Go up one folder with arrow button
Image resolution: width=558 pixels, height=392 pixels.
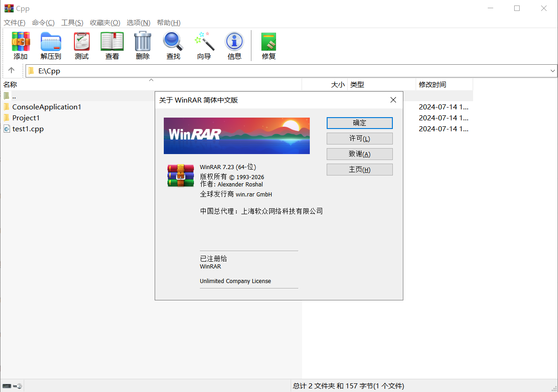11,71
